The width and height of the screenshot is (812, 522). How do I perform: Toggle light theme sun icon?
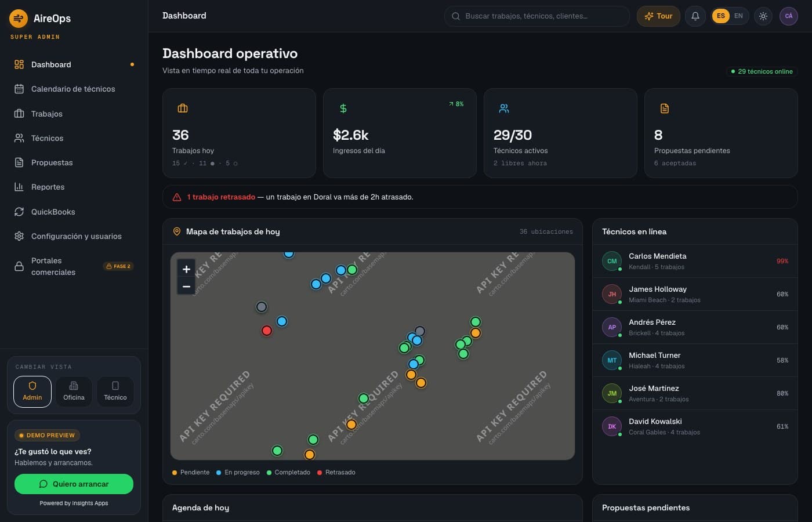(x=763, y=16)
